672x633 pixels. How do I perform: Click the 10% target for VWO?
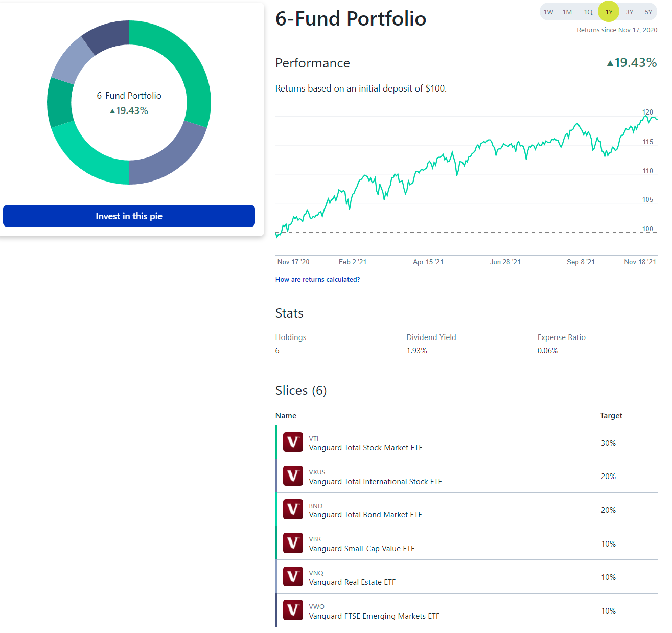[x=608, y=611]
